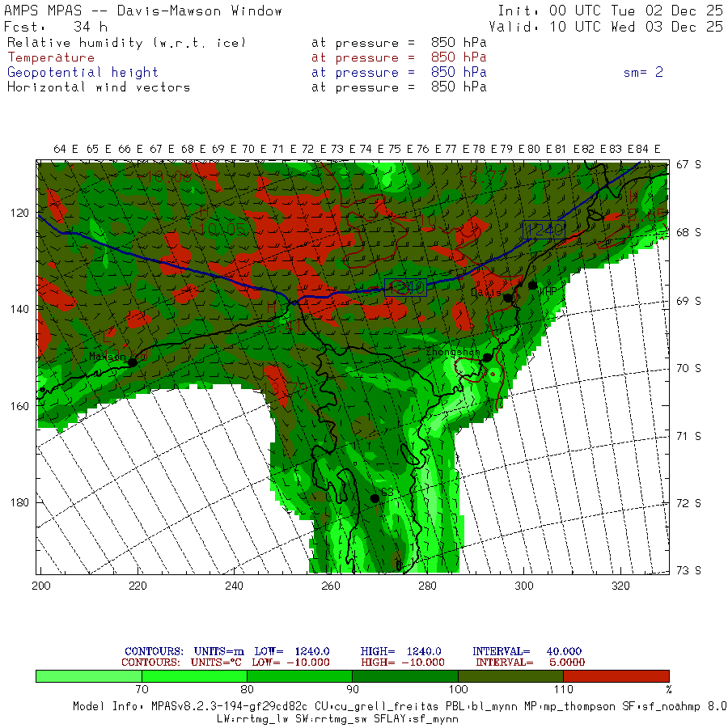Click the blue 'Geopotential height' label
The image size is (728, 728).
(x=83, y=73)
